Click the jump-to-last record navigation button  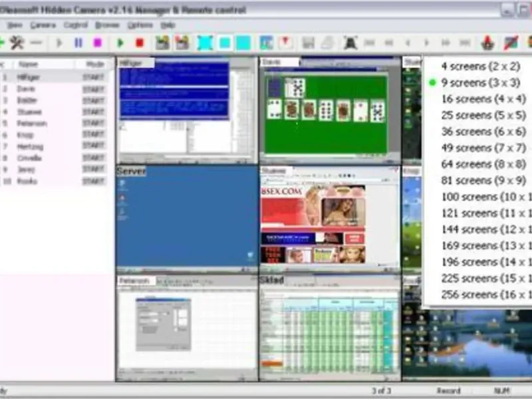point(465,43)
